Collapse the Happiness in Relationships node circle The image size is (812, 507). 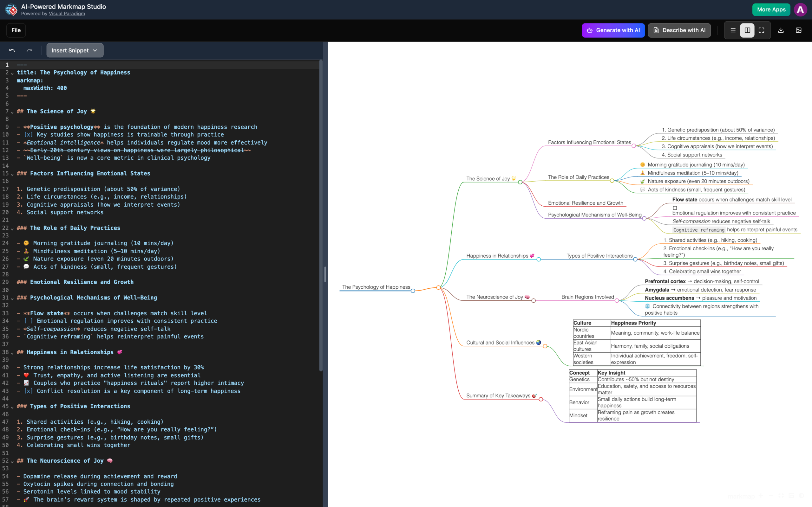coord(539,259)
